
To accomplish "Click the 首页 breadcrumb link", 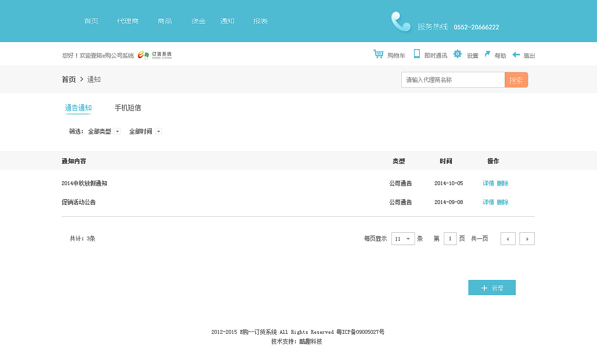I will click(69, 79).
